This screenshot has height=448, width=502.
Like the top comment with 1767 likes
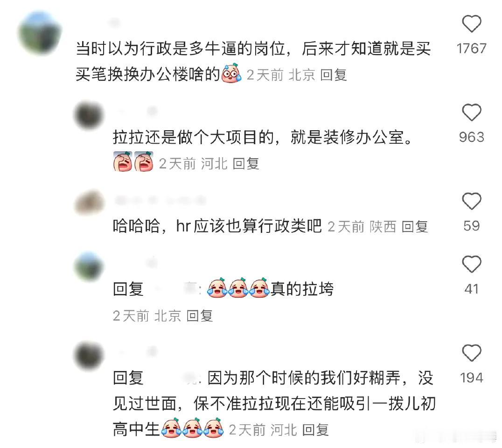click(x=472, y=24)
